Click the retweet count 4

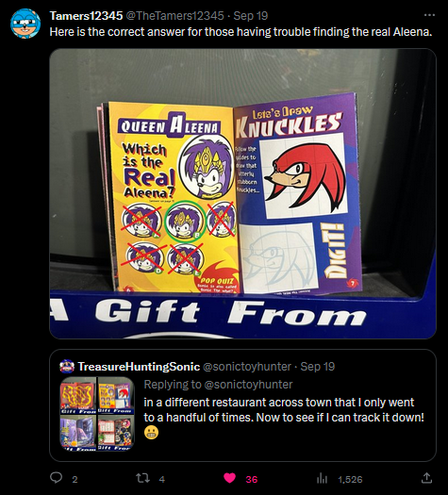[x=161, y=480]
